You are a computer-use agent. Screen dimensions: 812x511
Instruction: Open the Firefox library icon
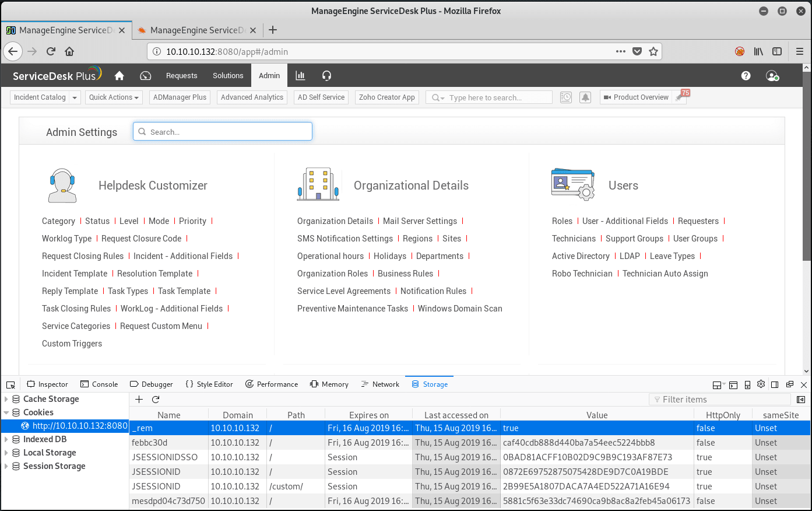[x=758, y=51]
